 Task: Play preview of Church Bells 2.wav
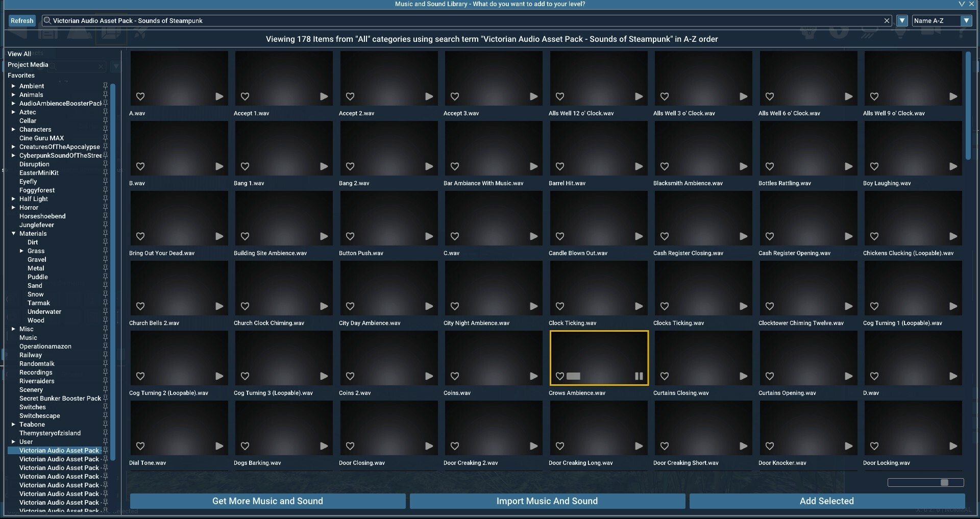tap(219, 306)
